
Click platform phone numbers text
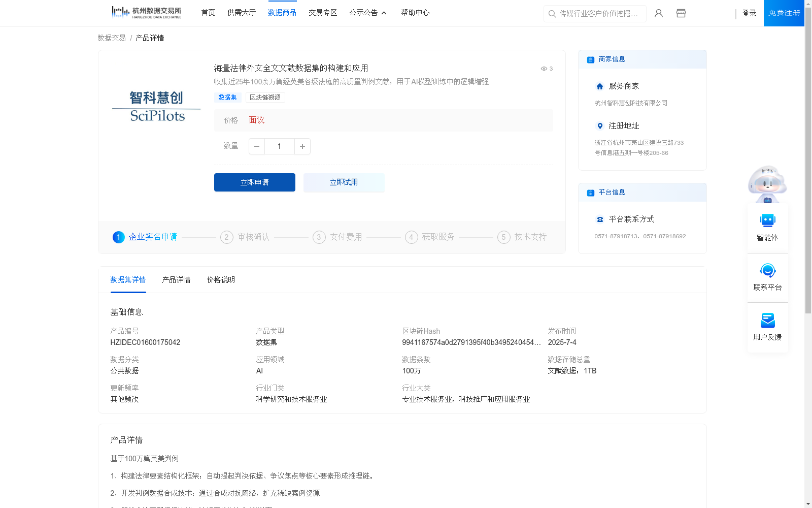[640, 236]
